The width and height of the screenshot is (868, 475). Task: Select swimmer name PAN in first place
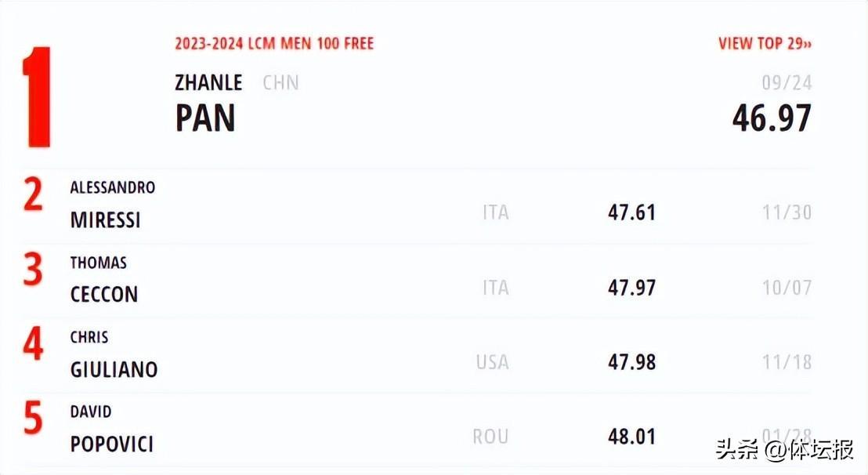tap(205, 118)
